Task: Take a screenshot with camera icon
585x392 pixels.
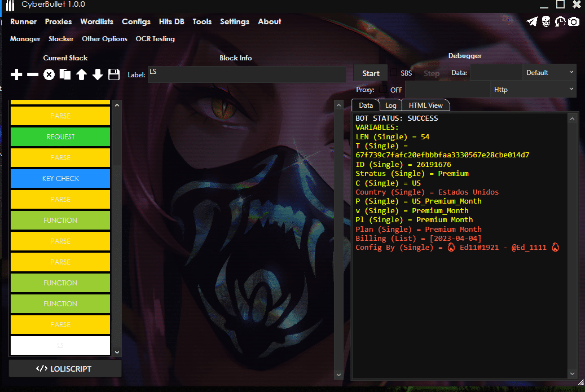Action: (574, 22)
